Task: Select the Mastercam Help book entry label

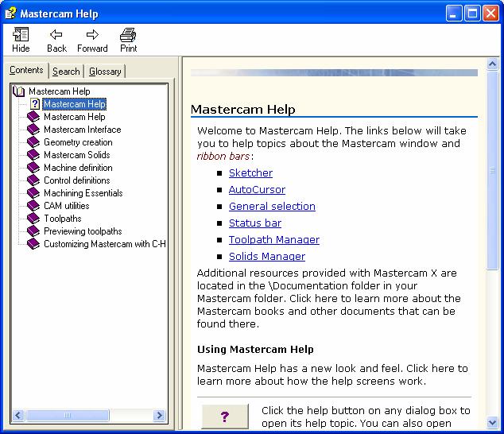Action: coord(75,117)
